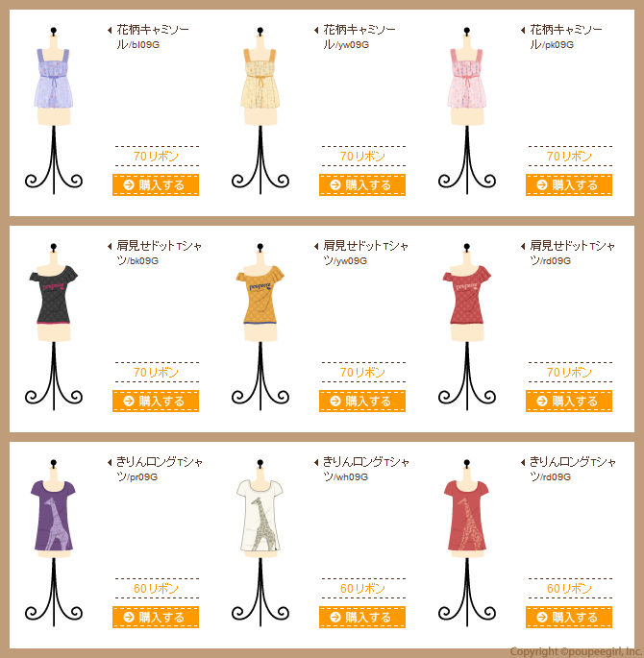This screenshot has width=644, height=658.
Task: View the yellow off-shoulder dot T-shirt image
Action: [260, 327]
